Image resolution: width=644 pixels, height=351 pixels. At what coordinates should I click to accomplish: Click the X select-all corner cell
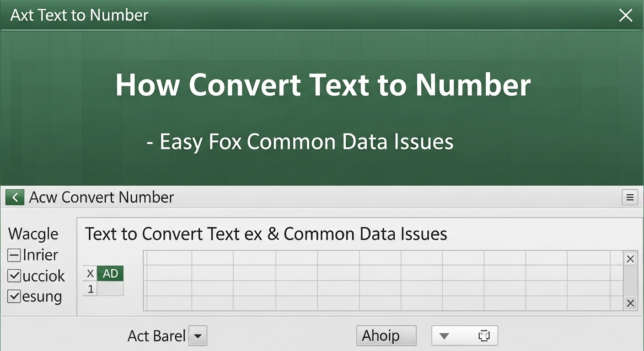point(90,273)
